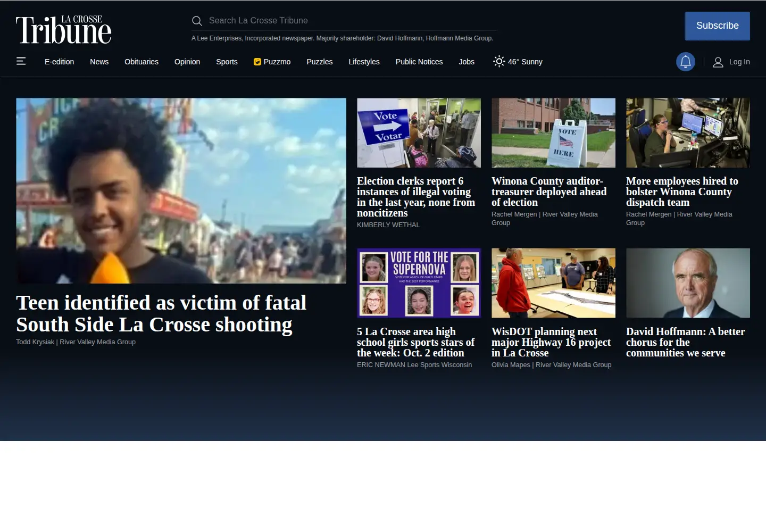Open Vote for the Supernova image

click(419, 283)
